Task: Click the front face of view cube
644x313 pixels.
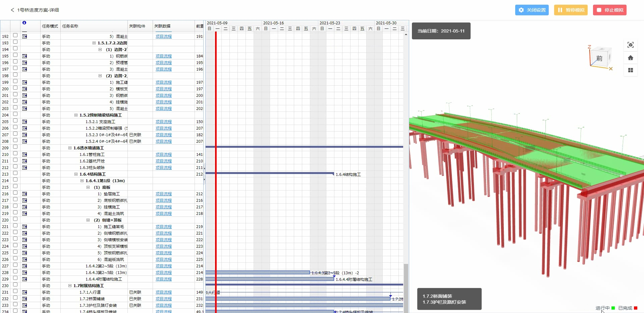Action: 599,58
